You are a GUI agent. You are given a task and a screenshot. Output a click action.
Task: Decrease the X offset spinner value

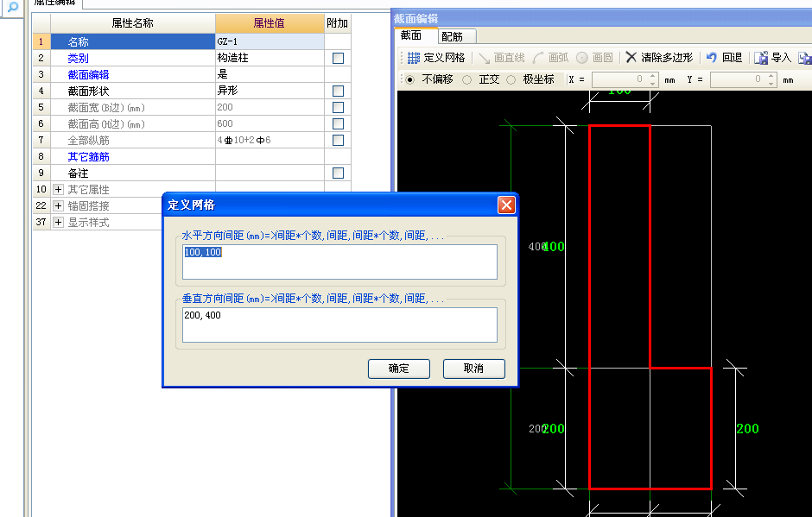652,84
